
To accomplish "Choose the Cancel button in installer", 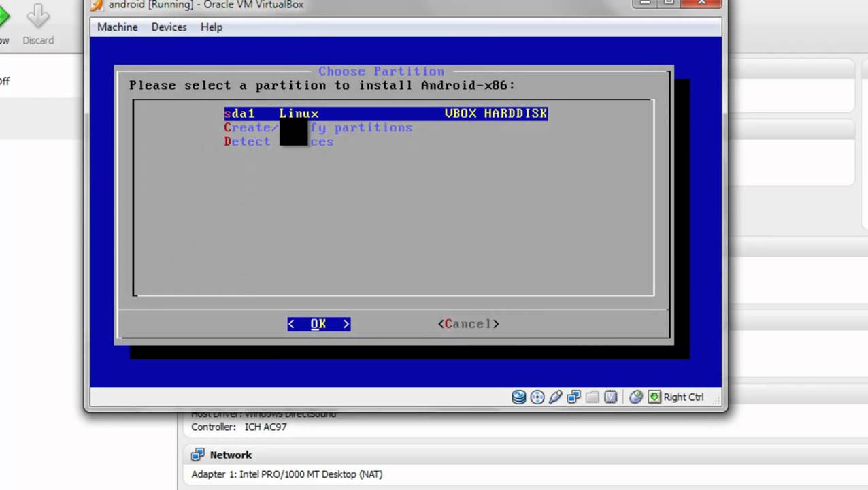I will (x=469, y=324).
